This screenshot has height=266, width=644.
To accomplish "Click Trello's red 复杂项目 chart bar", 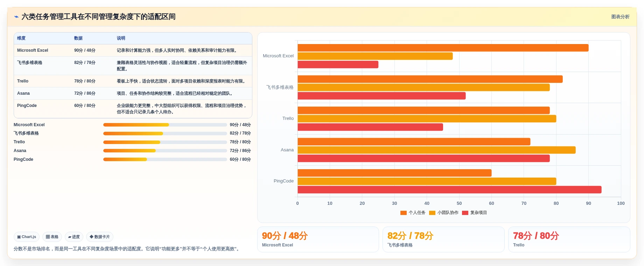I will pos(370,127).
